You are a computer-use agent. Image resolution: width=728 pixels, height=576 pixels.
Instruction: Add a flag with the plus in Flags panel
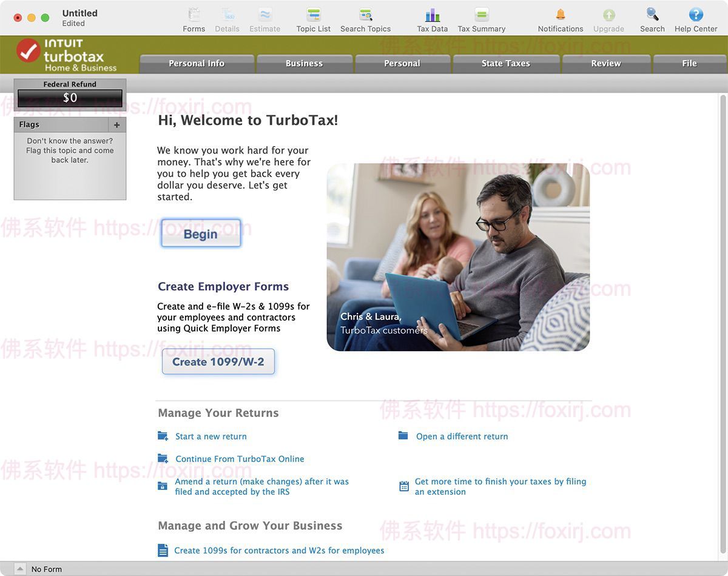pos(116,124)
